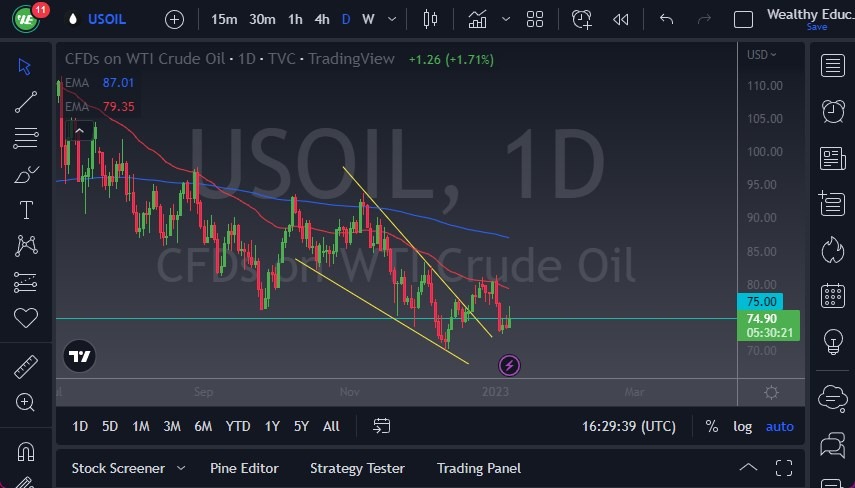Viewport: 855px width, 488px height.
Task: Open the Fibonacci/gann lines tool
Action: [x=26, y=138]
